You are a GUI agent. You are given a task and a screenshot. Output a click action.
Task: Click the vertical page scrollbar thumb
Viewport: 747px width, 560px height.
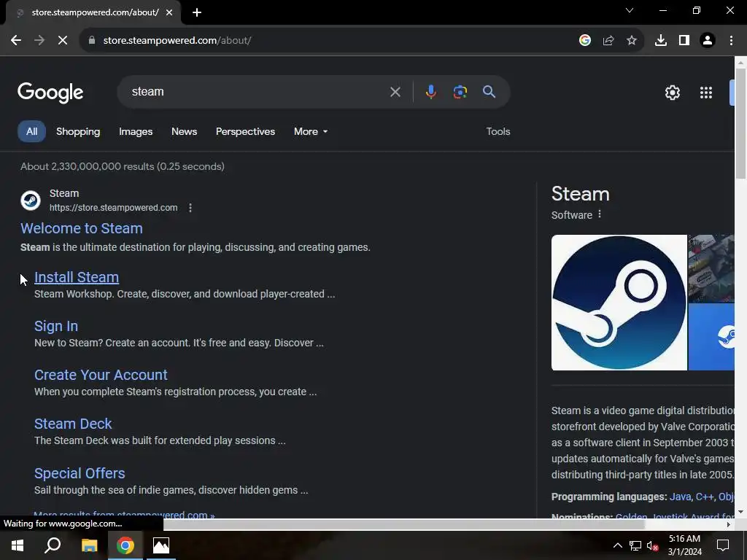coord(740,124)
